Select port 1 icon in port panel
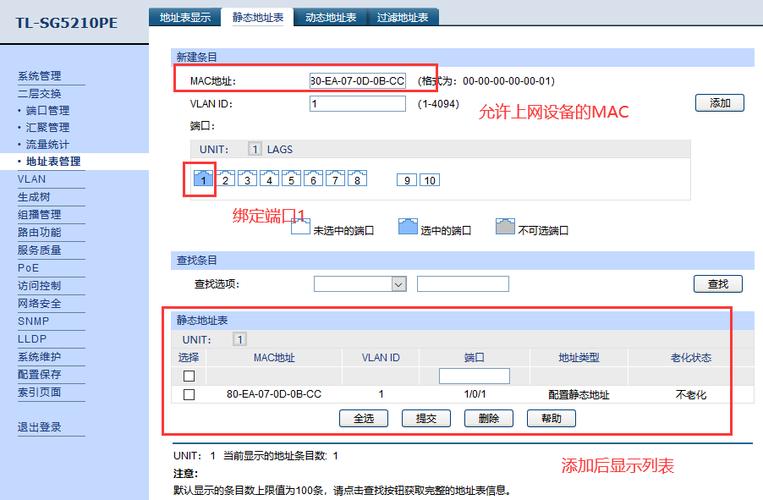The height and width of the screenshot is (500, 763). point(203,179)
